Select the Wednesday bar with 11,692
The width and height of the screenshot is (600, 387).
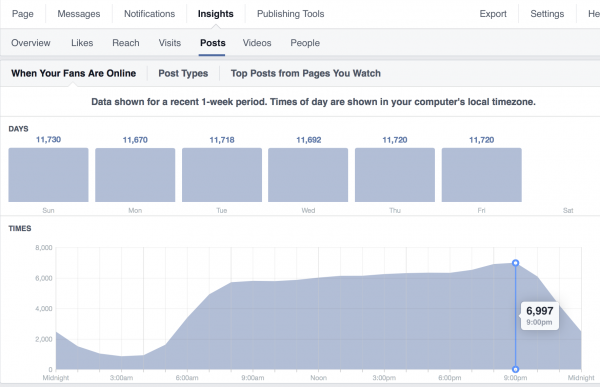308,175
